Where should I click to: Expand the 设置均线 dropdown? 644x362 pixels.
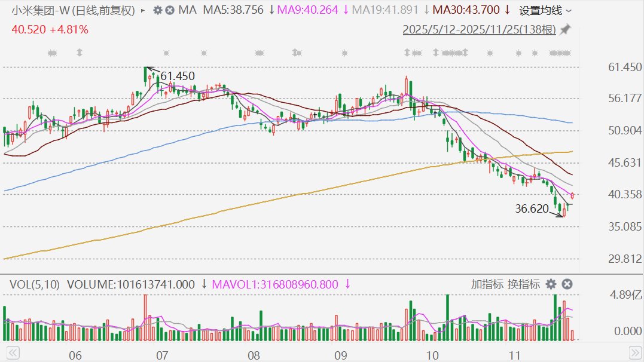coord(545,10)
